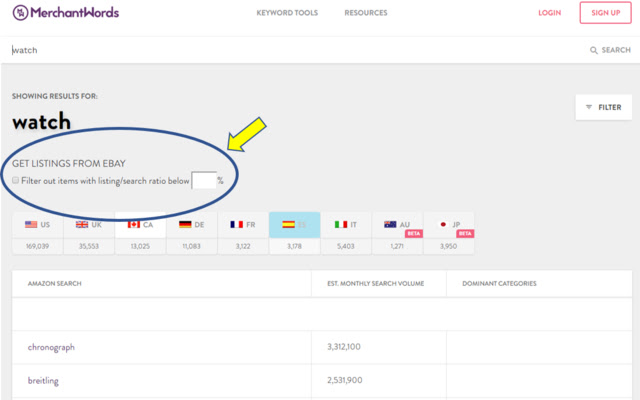
Task: Click the Canada flag icon
Action: click(x=133, y=224)
